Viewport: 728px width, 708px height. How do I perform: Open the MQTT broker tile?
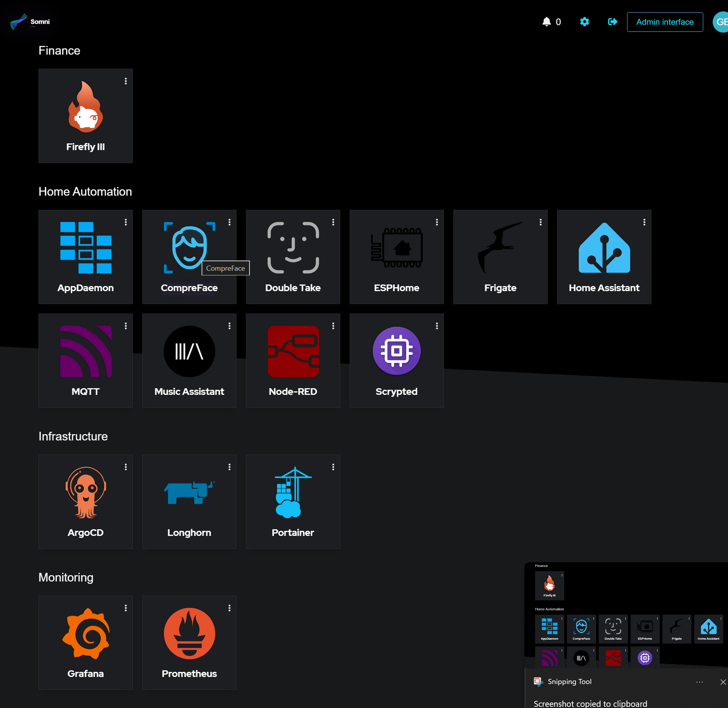click(85, 360)
